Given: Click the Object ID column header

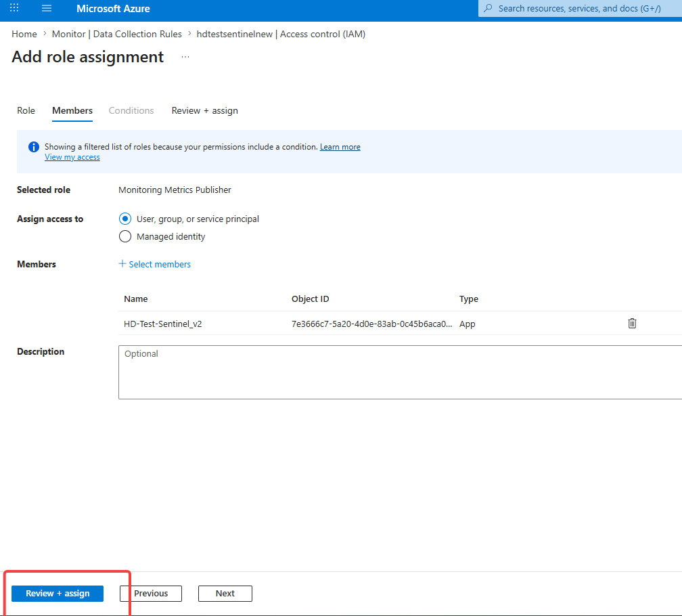Looking at the screenshot, I should coord(310,299).
